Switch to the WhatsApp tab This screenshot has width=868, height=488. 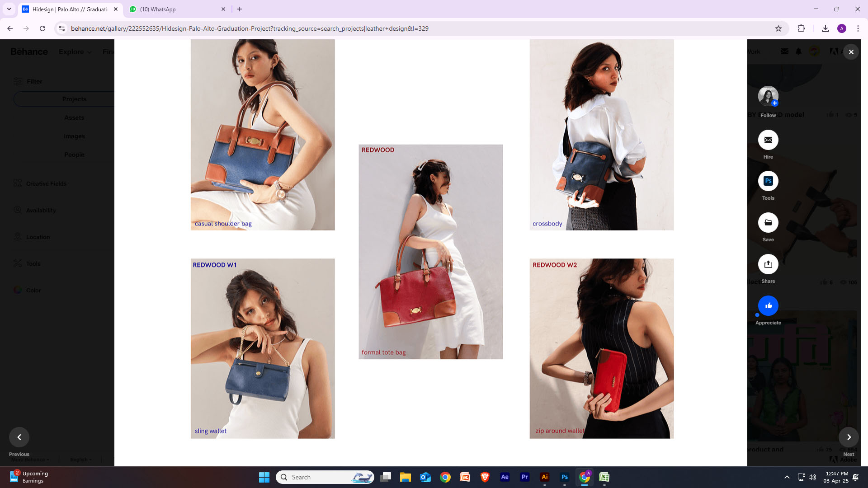click(176, 9)
